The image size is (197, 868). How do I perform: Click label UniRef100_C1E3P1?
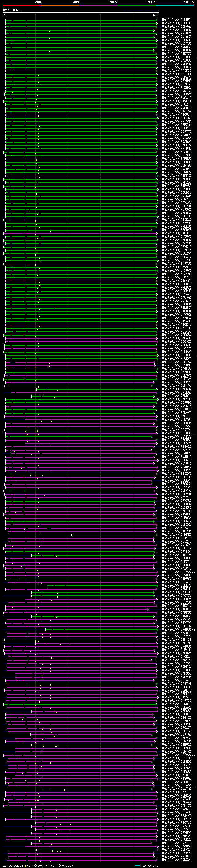(176, 375)
